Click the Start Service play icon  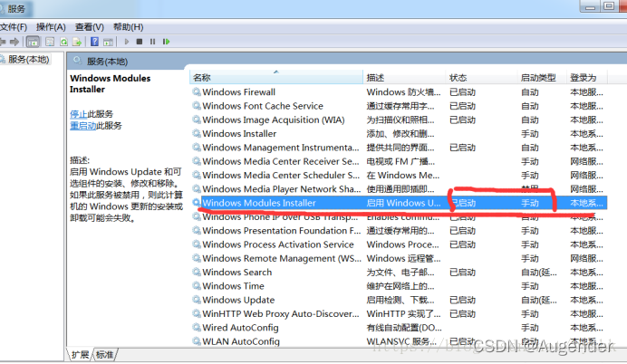click(x=127, y=42)
